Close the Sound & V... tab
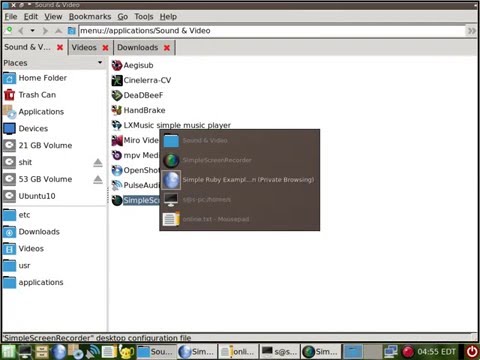 click(x=60, y=47)
